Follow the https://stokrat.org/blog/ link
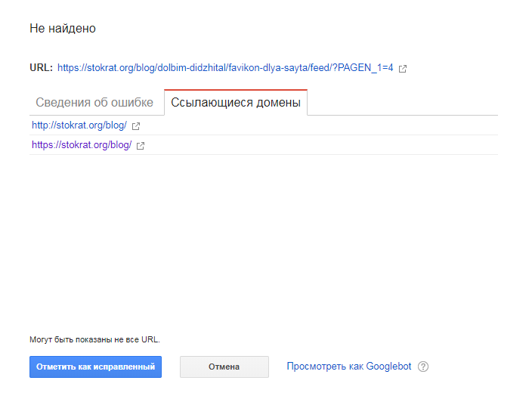This screenshot has width=532, height=393. point(82,145)
